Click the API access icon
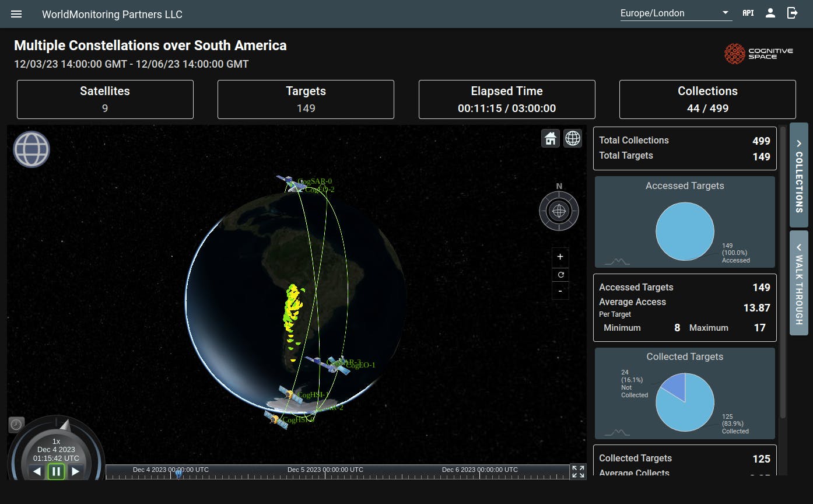 tap(748, 13)
